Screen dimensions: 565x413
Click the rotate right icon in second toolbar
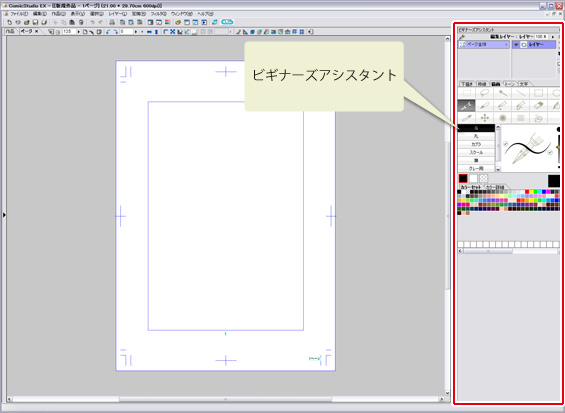[x=115, y=32]
